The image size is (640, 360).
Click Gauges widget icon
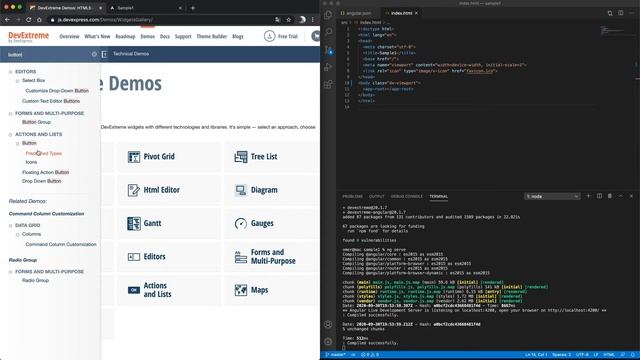(241, 223)
